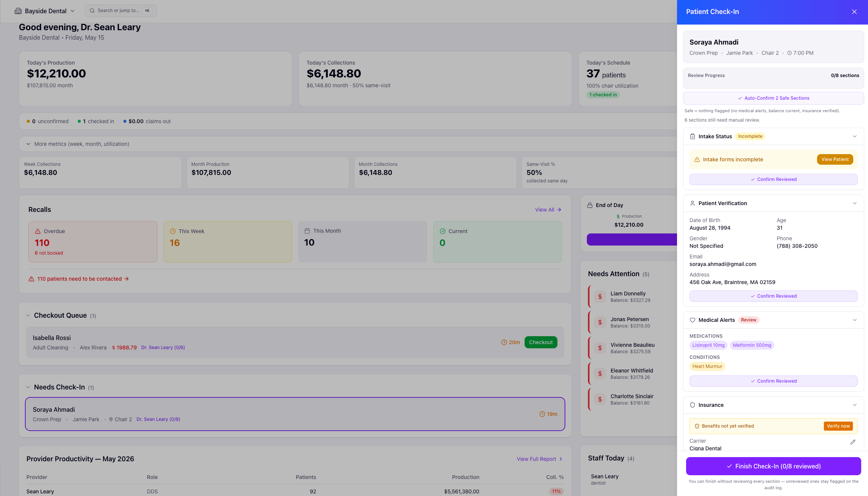
Task: Collapse the Patient Verification section
Action: point(855,203)
